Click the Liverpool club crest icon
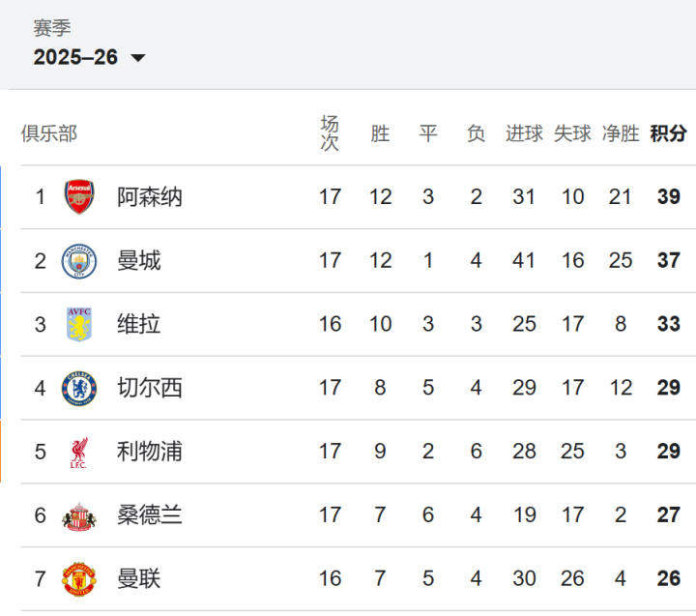696x616 pixels. (79, 452)
